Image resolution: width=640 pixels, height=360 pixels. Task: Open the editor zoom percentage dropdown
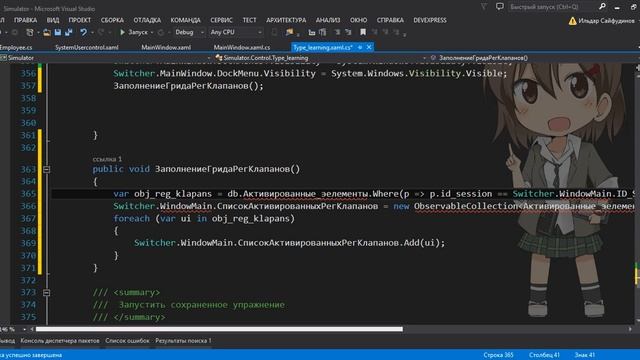click(24, 329)
